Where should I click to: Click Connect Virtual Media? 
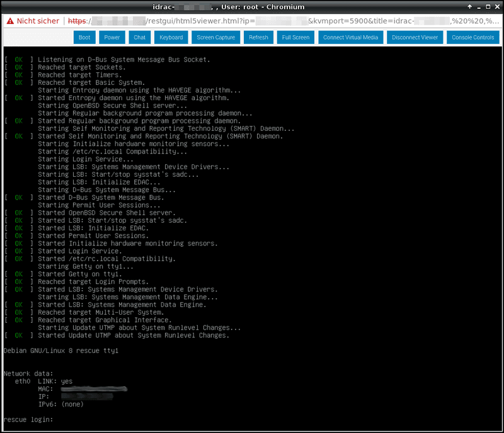coord(350,37)
